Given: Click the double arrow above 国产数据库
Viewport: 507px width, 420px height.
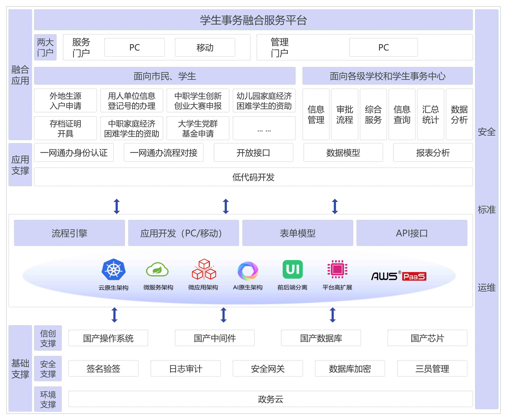Looking at the screenshot, I should pyautogui.click(x=332, y=315).
